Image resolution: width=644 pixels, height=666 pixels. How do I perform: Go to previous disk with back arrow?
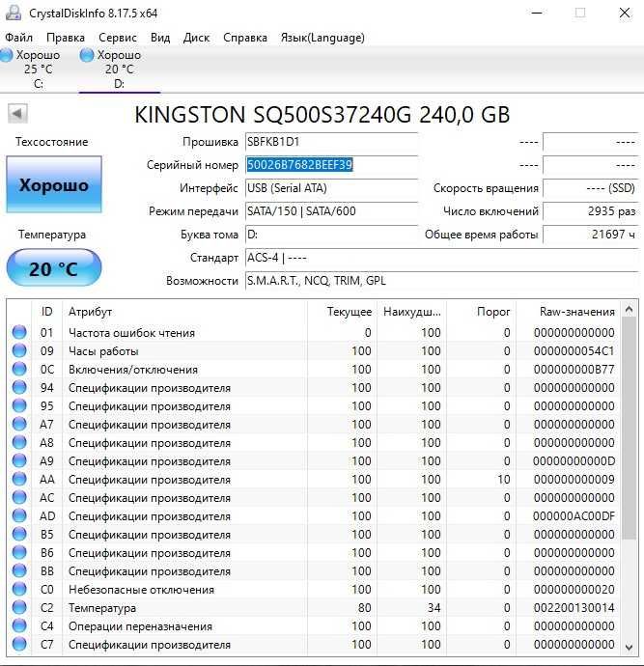tap(17, 113)
